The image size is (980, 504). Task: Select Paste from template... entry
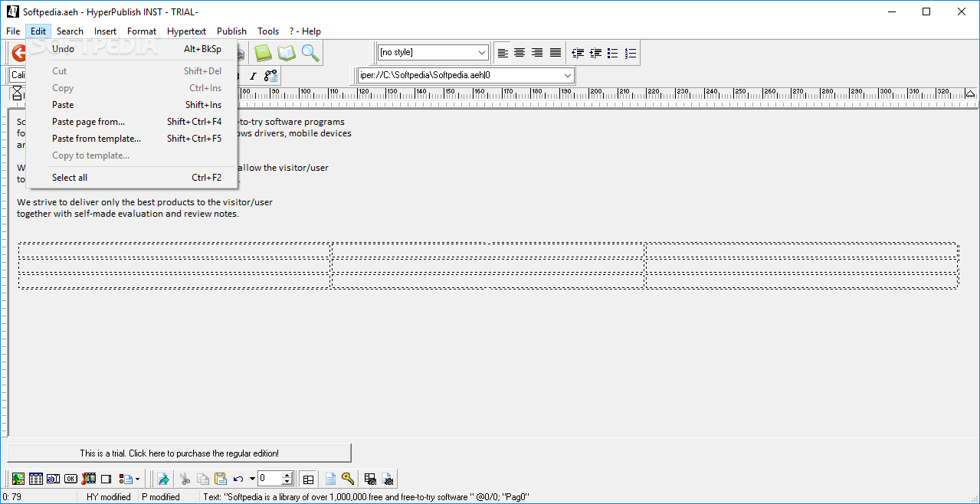click(132, 139)
